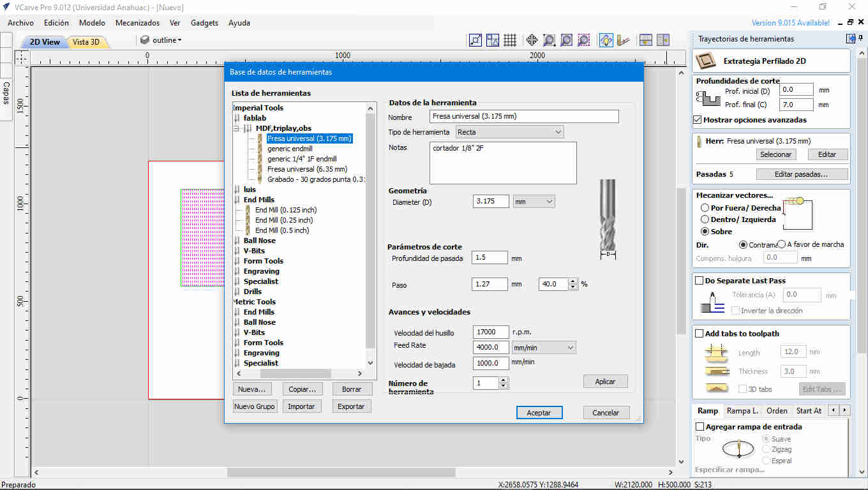Click icon of End Mill (0.25 inch) entry
Image resolution: width=868 pixels, height=490 pixels.
pyautogui.click(x=248, y=220)
